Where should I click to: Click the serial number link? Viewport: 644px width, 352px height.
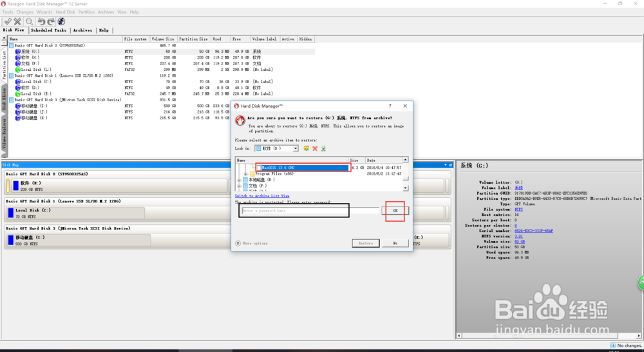pyautogui.click(x=533, y=231)
